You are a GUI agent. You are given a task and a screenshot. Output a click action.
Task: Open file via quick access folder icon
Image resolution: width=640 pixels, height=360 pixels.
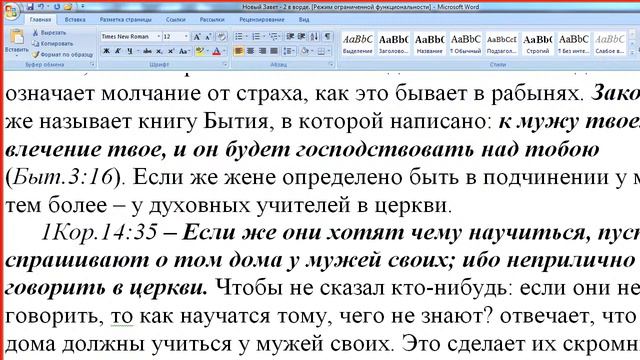click(69, 7)
